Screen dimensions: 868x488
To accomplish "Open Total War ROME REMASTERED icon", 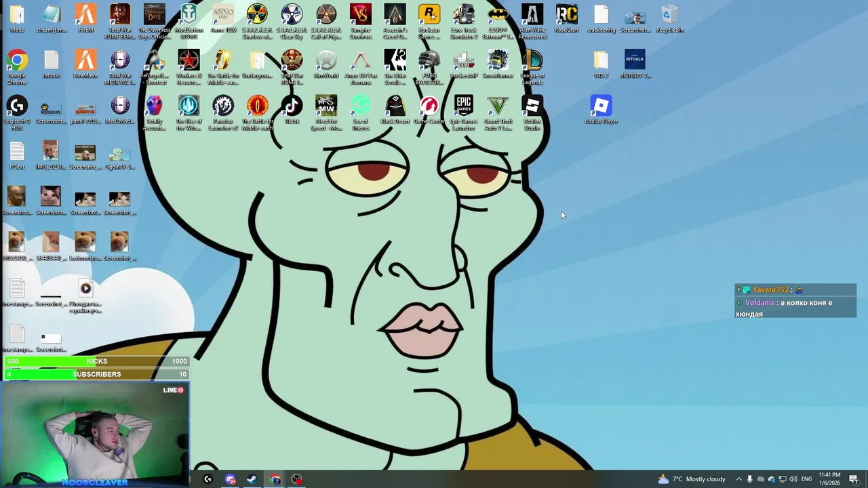I will [120, 22].
